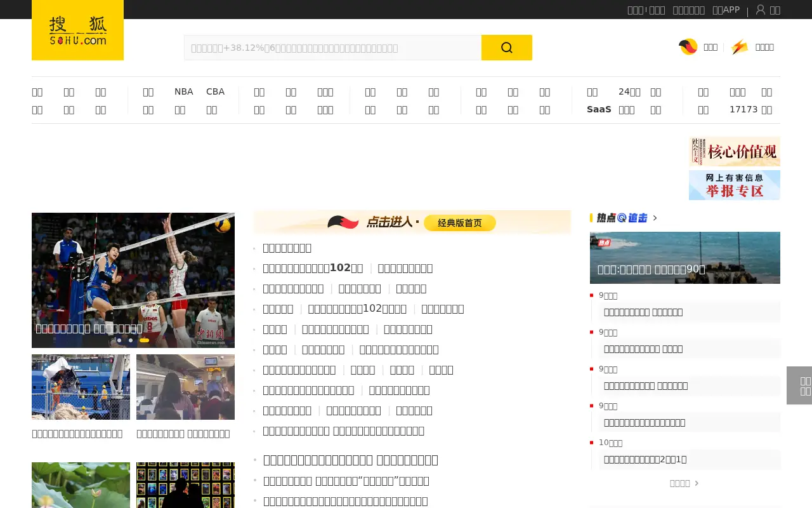Open the CBA navigation link
This screenshot has height=508, width=812.
tap(215, 91)
